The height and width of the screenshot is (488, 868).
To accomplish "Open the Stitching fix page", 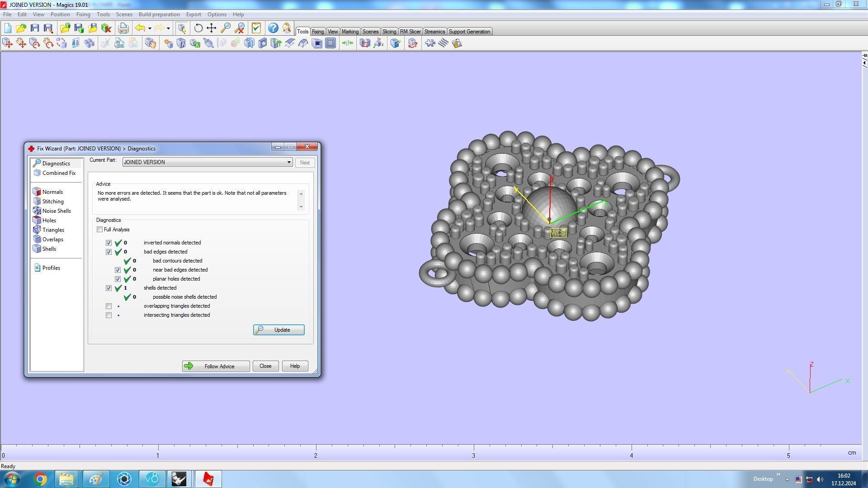I will [52, 202].
